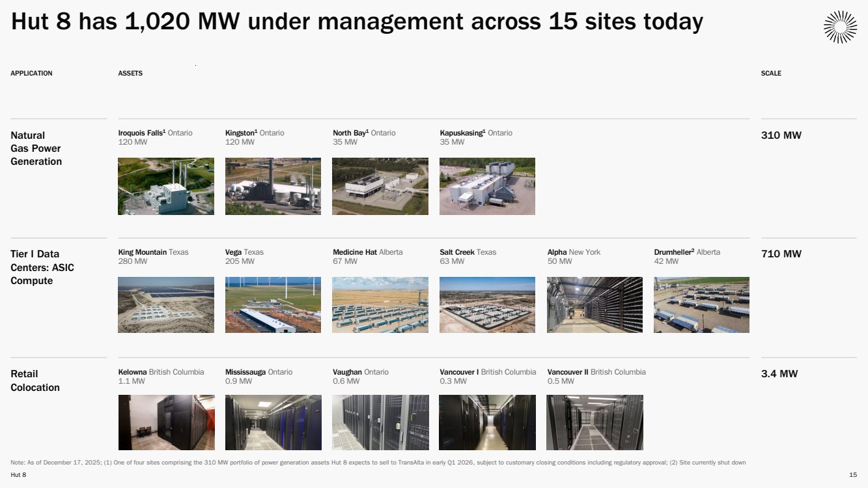The width and height of the screenshot is (868, 488).
Task: Click the slide title about 1,020 MW
Action: (357, 22)
